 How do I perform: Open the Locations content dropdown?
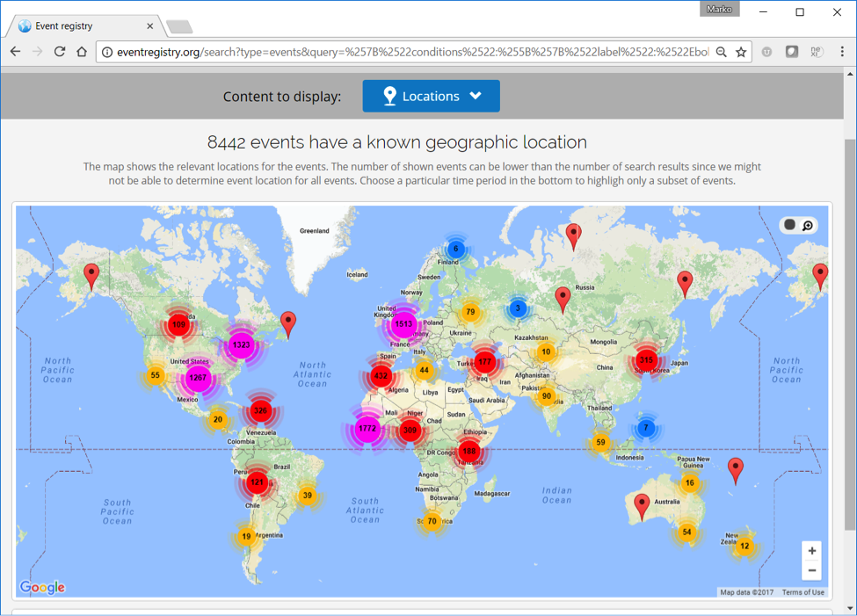click(431, 96)
